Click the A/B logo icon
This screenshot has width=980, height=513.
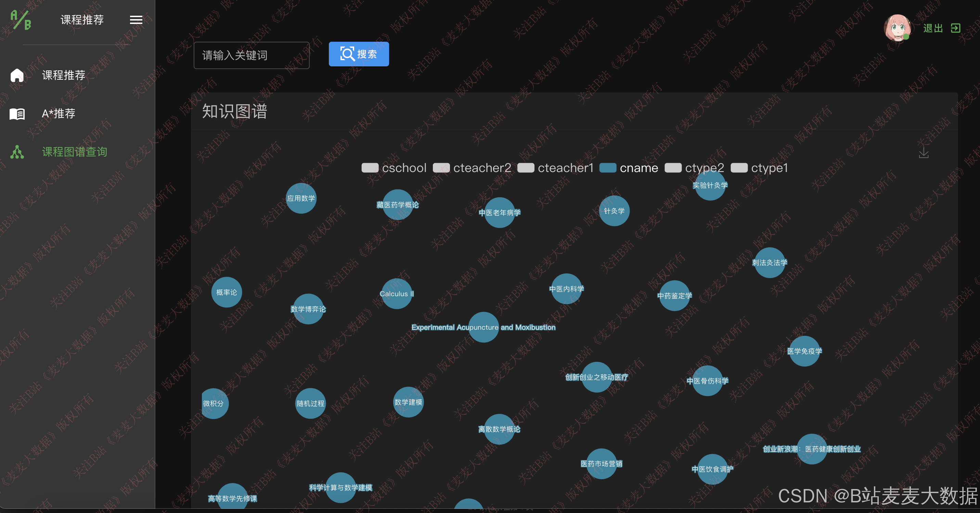[21, 20]
